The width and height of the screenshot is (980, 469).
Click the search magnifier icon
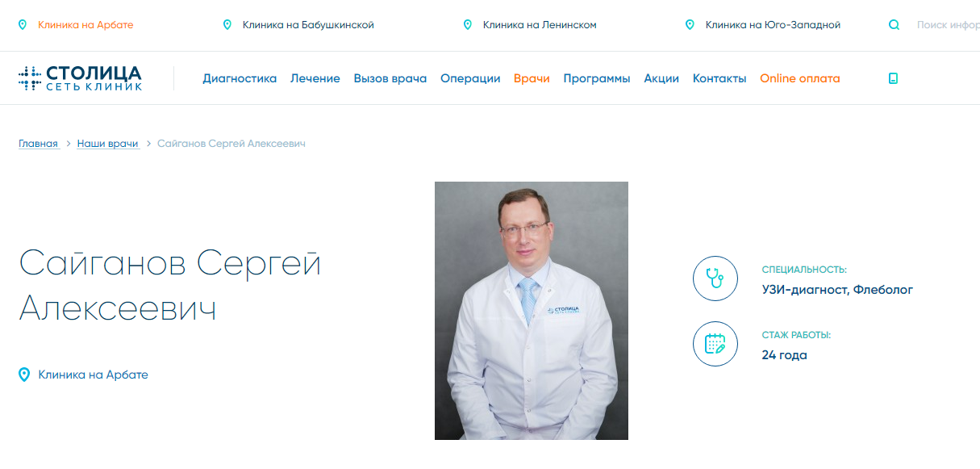pos(894,25)
